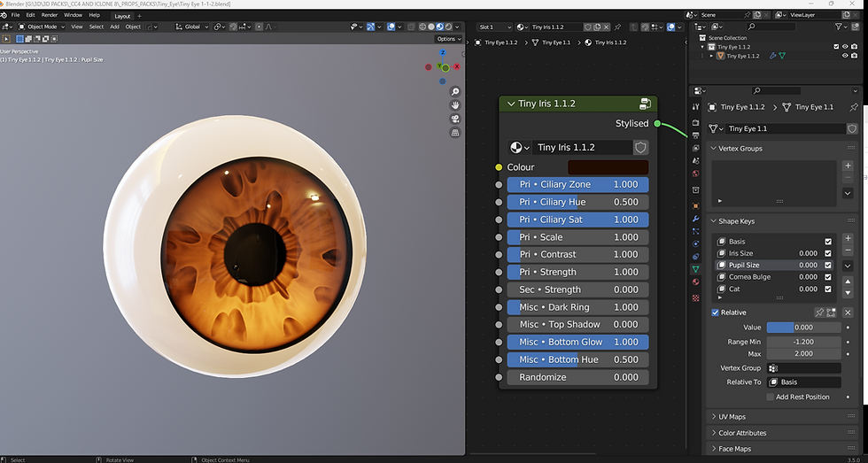Uncheck the Basis shape key checkbox
The image size is (868, 463).
coord(828,242)
